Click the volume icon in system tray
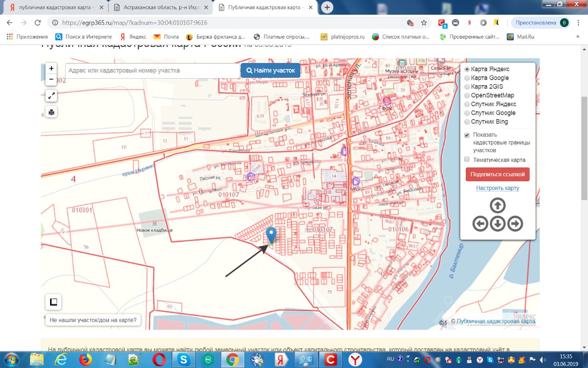Viewport: 588px width, 368px height. pyautogui.click(x=543, y=359)
